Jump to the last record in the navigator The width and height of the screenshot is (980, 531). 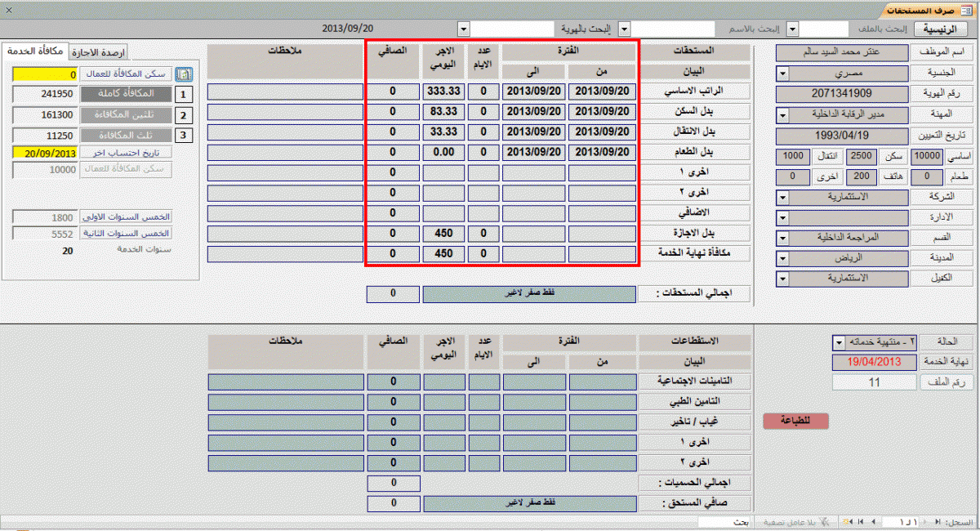pyautogui.click(x=861, y=521)
